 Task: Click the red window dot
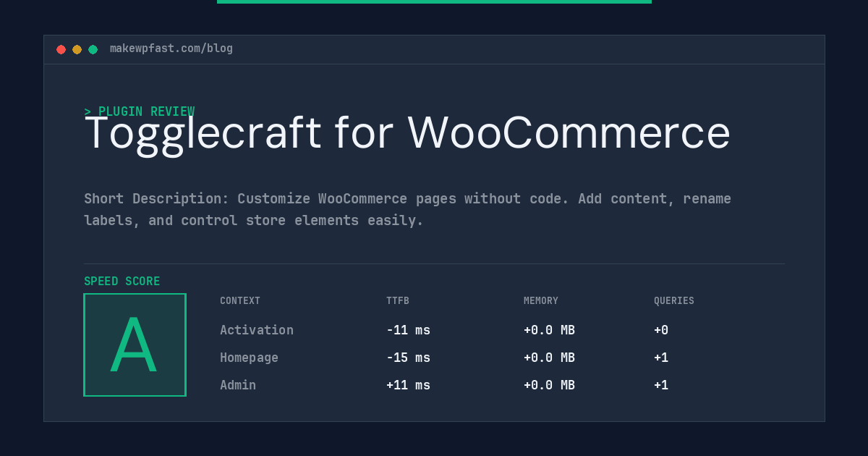(x=61, y=49)
